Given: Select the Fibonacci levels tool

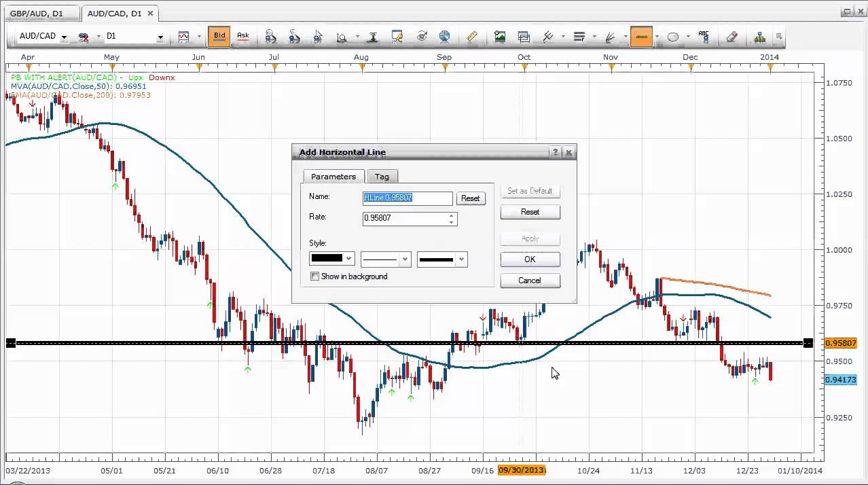Looking at the screenshot, I should tap(579, 37).
